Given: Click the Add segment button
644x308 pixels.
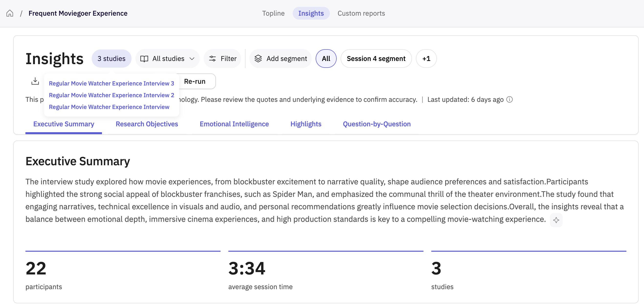Looking at the screenshot, I should tap(280, 59).
